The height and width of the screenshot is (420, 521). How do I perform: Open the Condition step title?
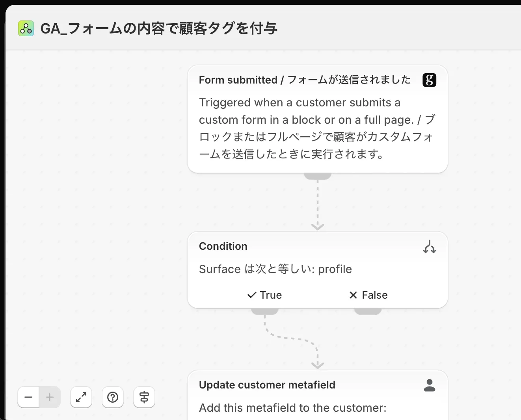point(223,246)
